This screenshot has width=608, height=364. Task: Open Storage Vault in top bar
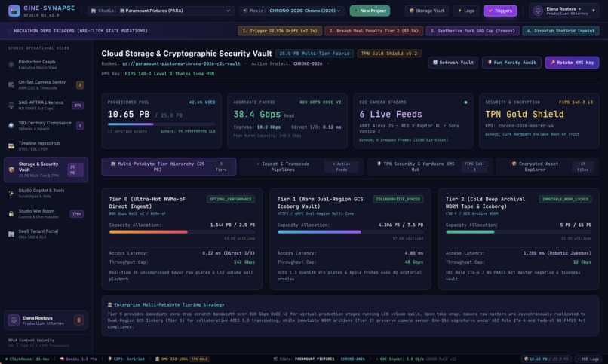[426, 11]
